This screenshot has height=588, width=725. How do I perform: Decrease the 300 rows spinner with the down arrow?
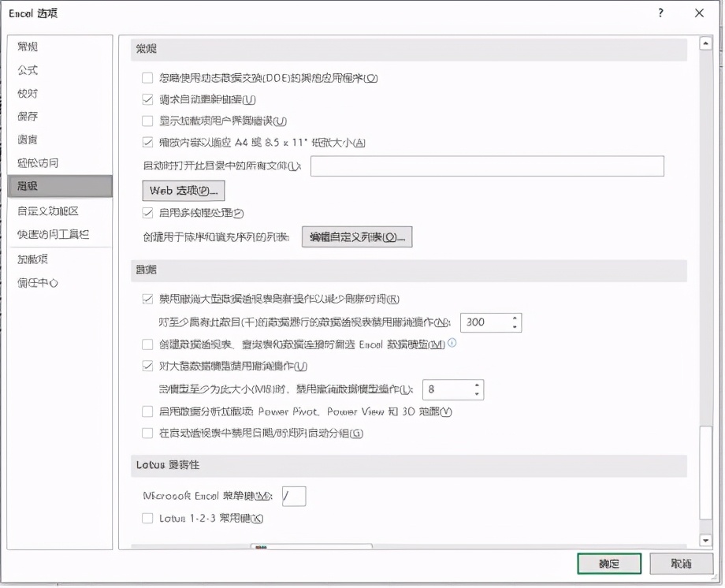point(515,327)
